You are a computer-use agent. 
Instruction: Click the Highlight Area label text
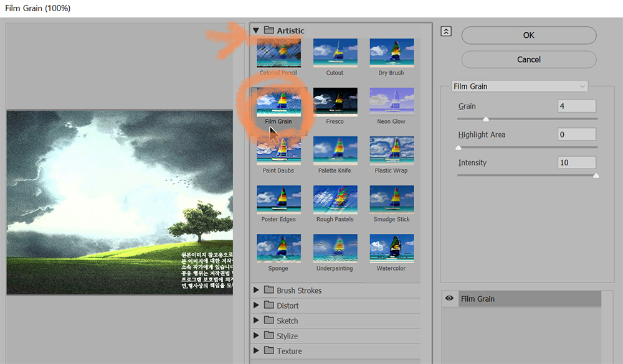click(x=482, y=135)
